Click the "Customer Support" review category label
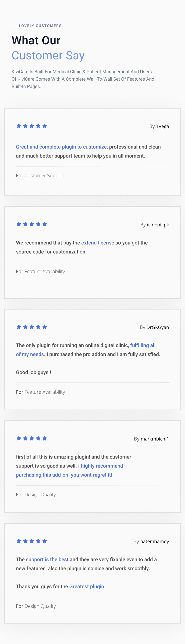185x644 pixels. coord(45,176)
